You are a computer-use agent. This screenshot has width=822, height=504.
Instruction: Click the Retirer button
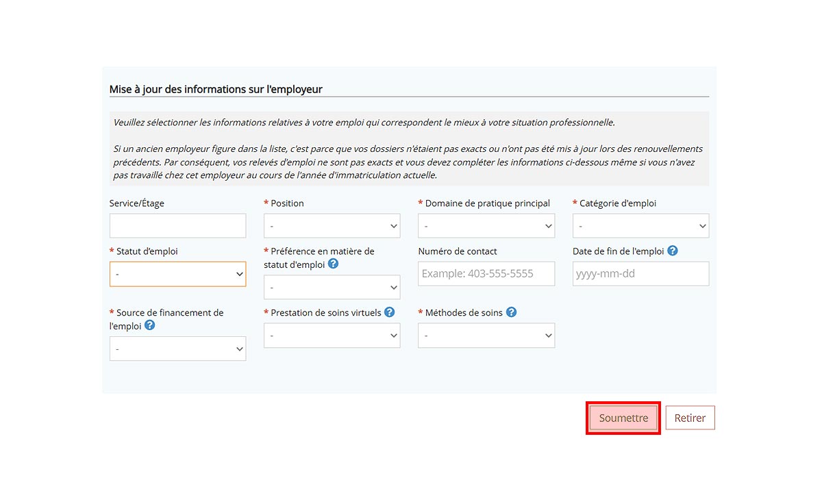coord(690,418)
